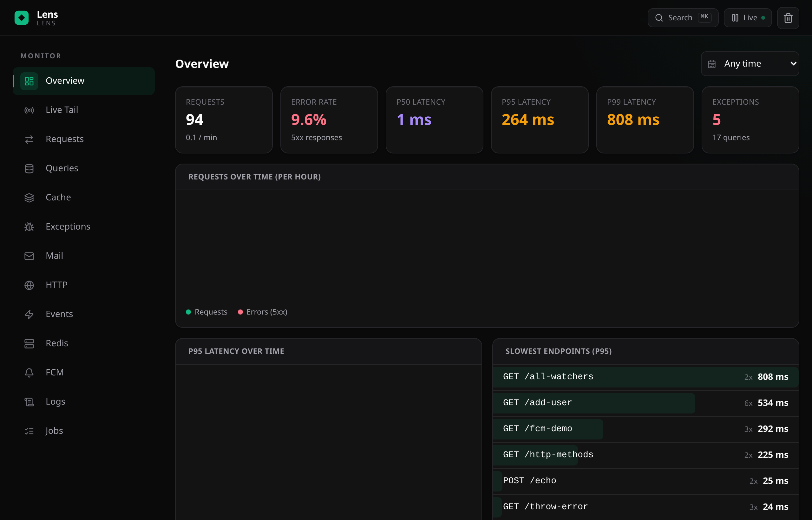Click the Jobs checklist icon
Screen dimensions: 812x520
pos(29,431)
